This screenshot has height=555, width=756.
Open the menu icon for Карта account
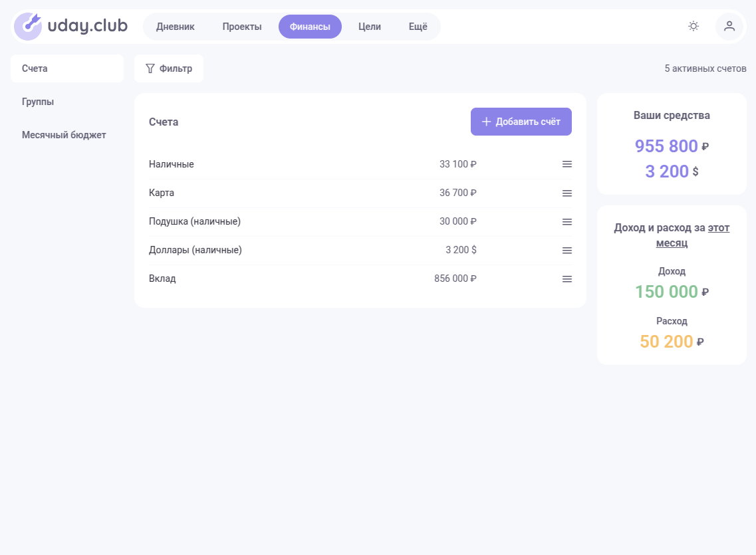point(567,193)
